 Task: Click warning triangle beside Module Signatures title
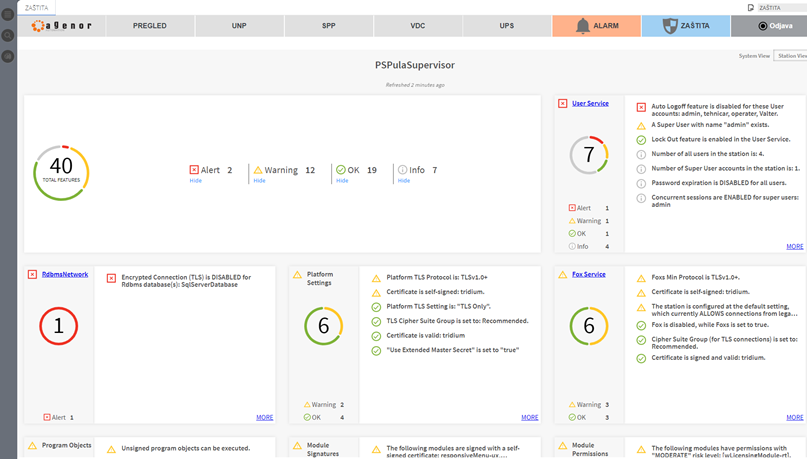tap(297, 446)
